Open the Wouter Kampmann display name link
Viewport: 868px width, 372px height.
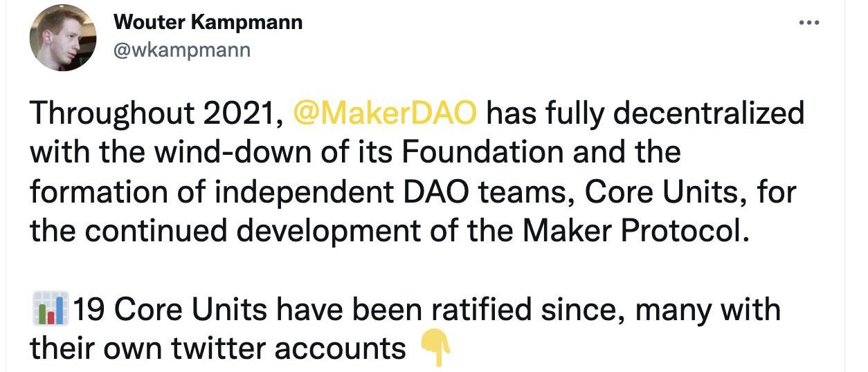208,22
